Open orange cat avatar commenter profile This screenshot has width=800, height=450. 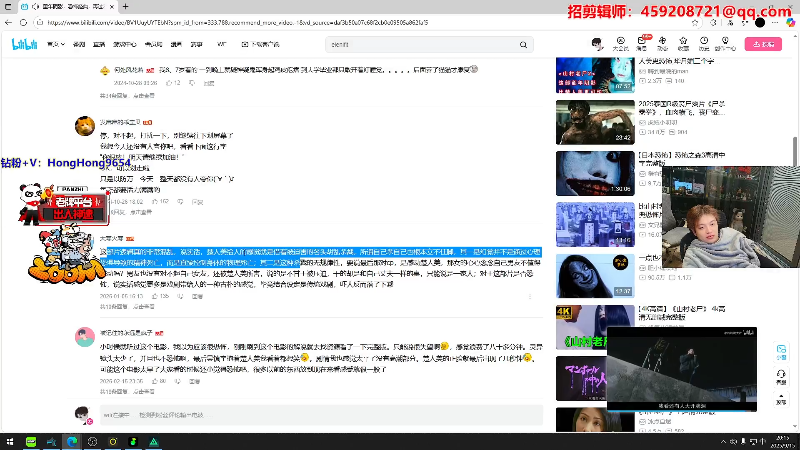[85, 126]
